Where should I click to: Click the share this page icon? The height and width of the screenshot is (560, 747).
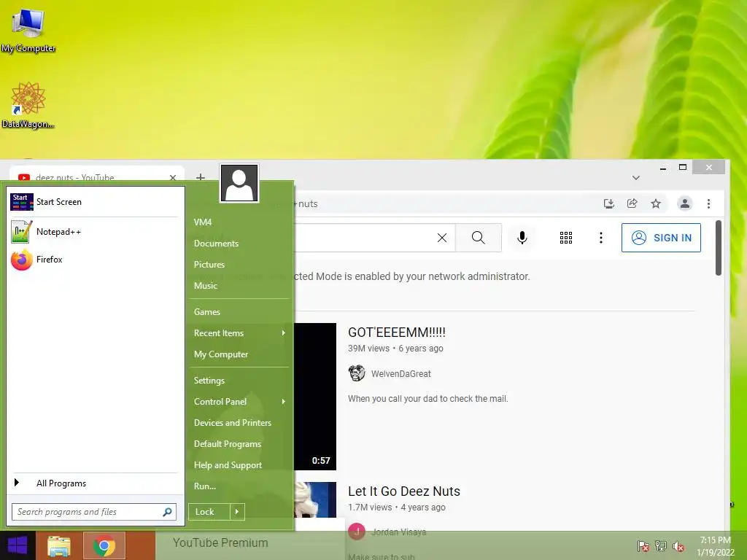point(632,204)
